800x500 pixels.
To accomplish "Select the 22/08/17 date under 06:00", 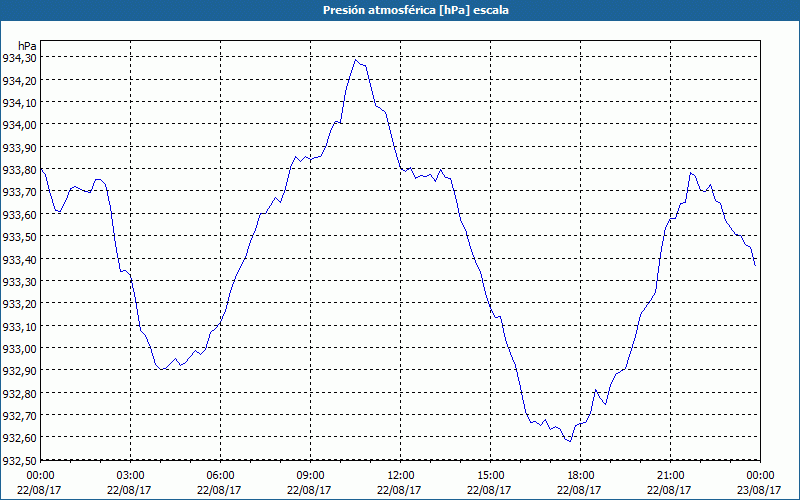I will [x=219, y=490].
